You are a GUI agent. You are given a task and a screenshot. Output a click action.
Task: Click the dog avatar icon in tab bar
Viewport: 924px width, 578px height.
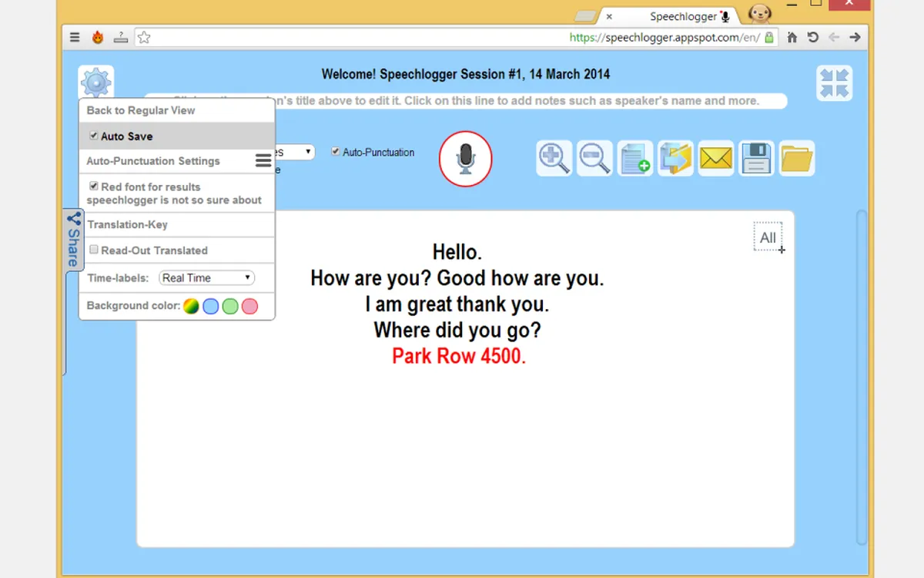pyautogui.click(x=760, y=14)
